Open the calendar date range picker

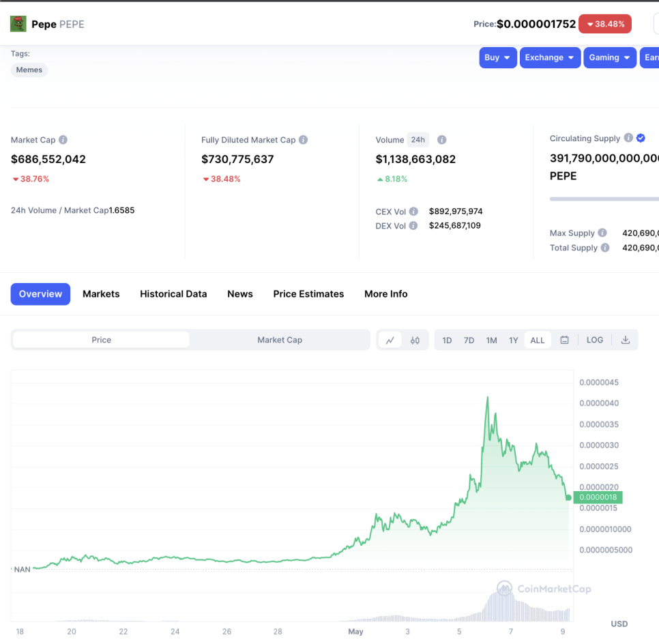(x=564, y=340)
